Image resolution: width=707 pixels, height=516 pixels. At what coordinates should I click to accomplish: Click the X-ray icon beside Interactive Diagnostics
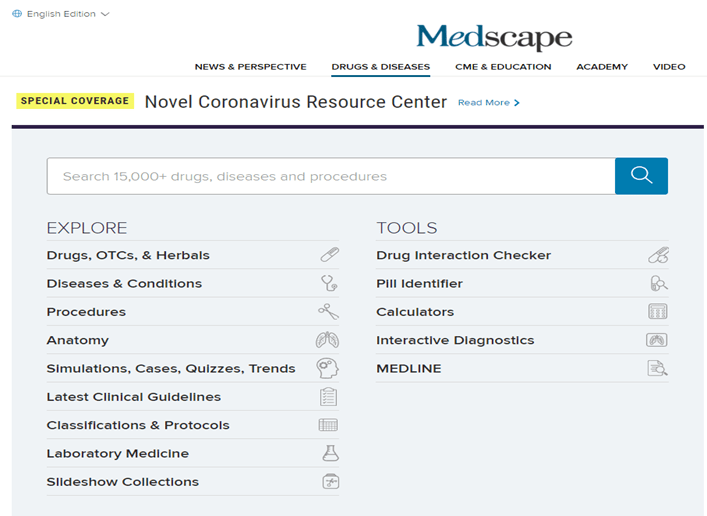(x=657, y=340)
